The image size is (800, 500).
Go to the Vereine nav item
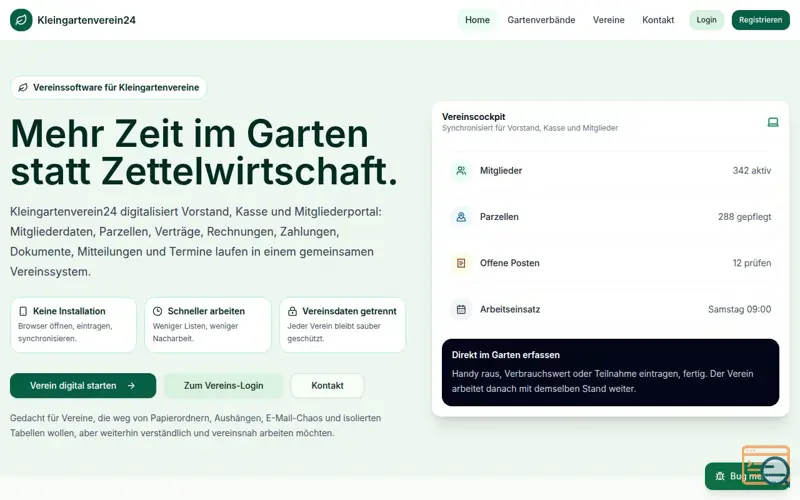(608, 20)
